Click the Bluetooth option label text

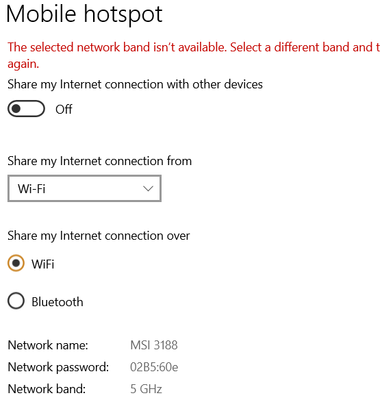[x=57, y=302]
